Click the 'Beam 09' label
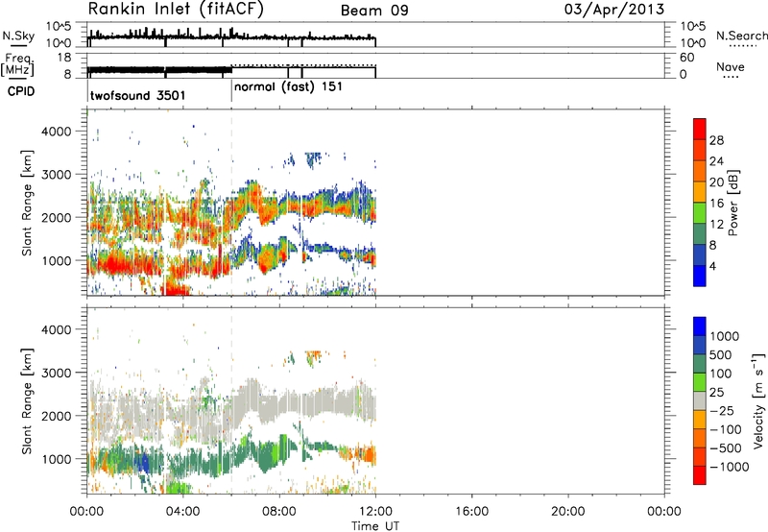The width and height of the screenshot is (768, 532). pos(374,11)
